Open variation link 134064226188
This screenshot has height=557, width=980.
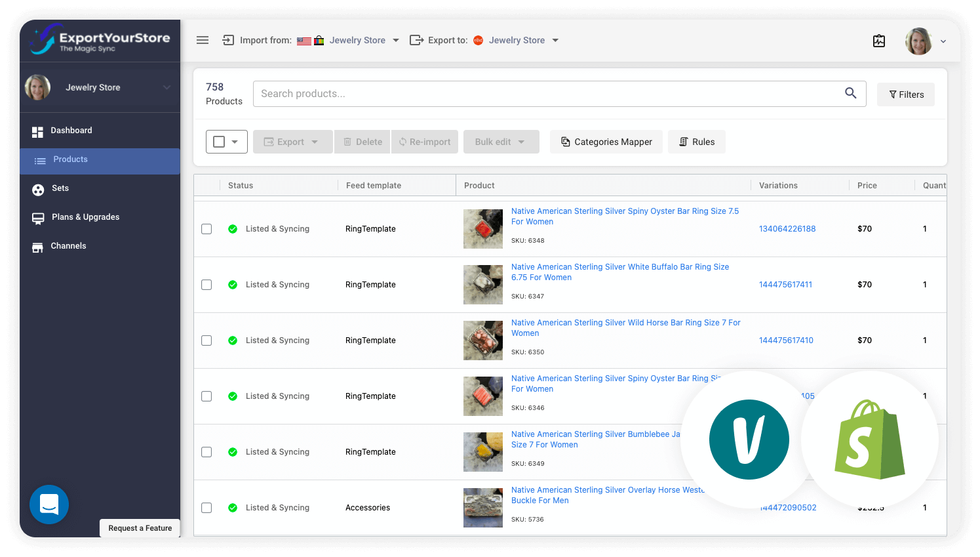[787, 228]
